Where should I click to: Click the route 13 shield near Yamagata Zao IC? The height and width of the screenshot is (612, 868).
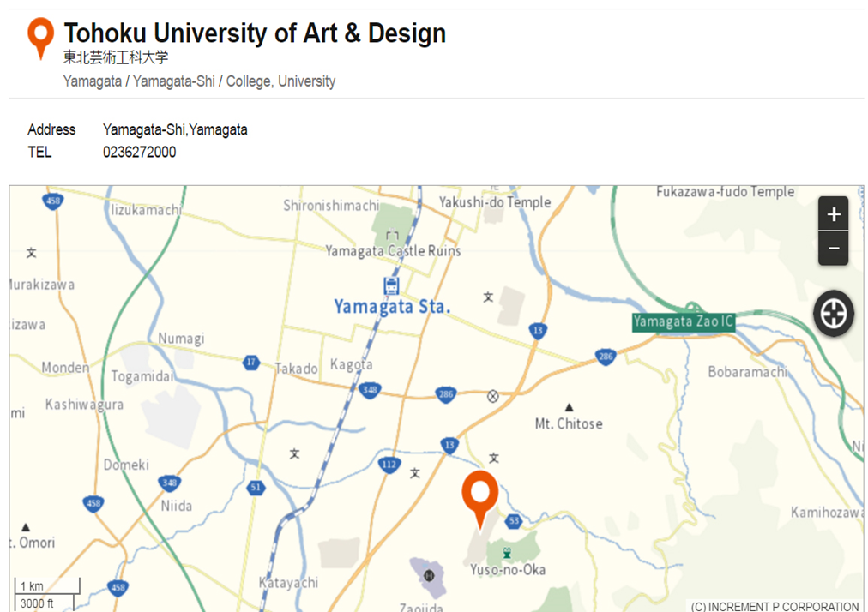click(x=538, y=330)
